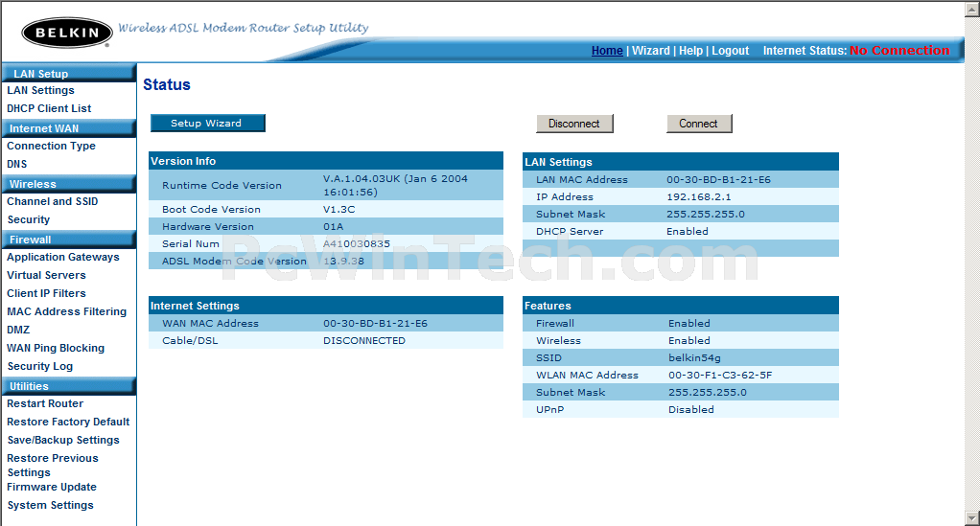Select WLAN MAC 00-30-F1-C3-62-5F value
This screenshot has width=980, height=526.
click(x=720, y=375)
